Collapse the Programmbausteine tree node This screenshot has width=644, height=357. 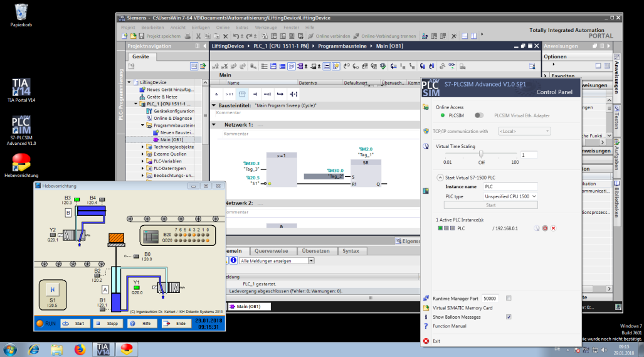click(x=143, y=125)
